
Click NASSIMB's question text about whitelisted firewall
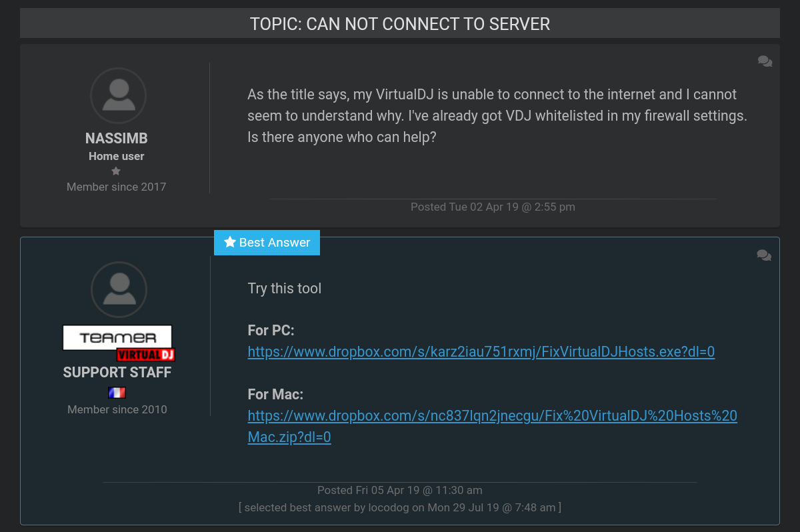pyautogui.click(x=497, y=116)
